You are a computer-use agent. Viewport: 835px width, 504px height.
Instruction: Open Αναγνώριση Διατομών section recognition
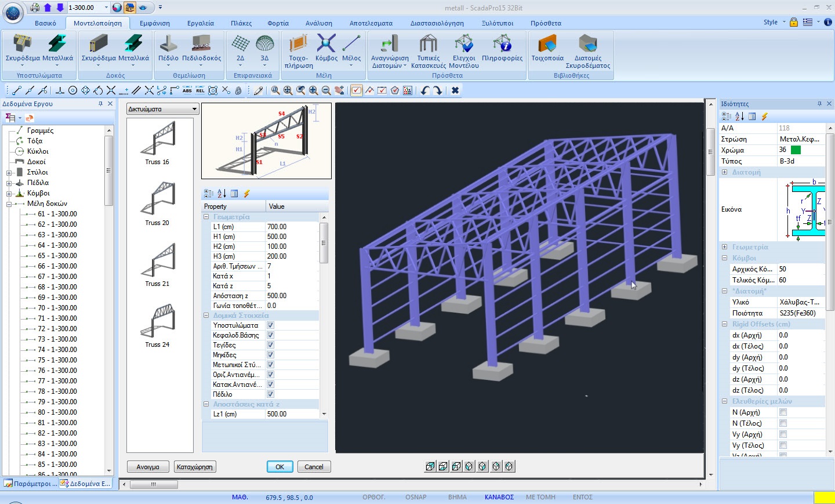[390, 51]
